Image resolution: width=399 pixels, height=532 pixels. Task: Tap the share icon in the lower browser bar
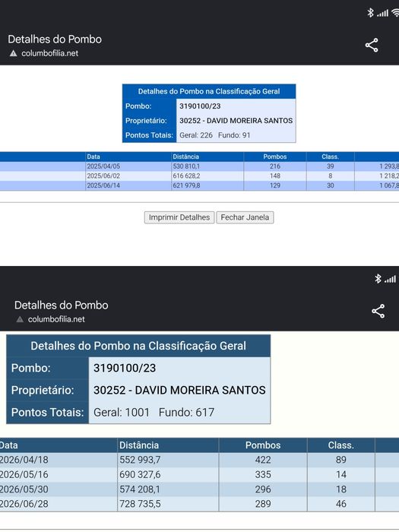tap(378, 311)
